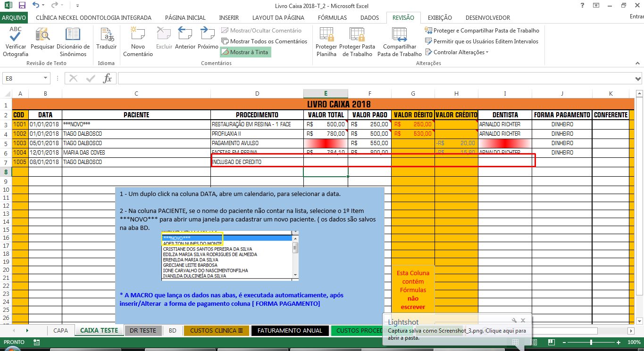This screenshot has height=351, width=644.
Task: Select cell with PAGAMENTO AVULSO
Action: [x=257, y=143]
